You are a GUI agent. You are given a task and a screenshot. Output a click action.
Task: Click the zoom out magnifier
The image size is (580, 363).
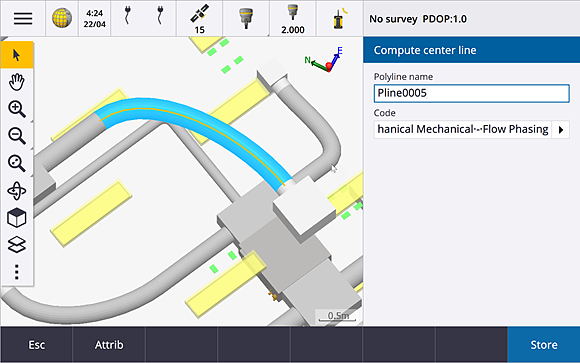pyautogui.click(x=17, y=136)
